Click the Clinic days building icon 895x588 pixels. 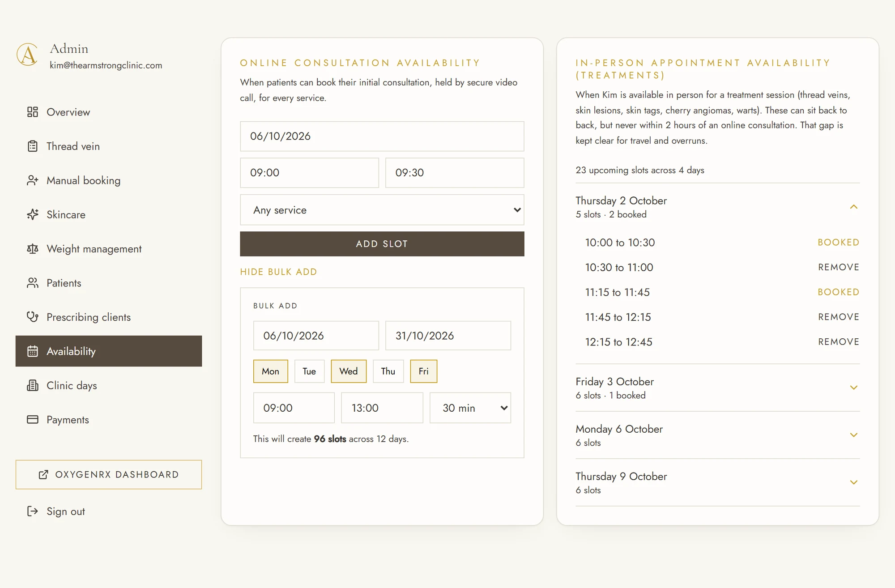33,385
